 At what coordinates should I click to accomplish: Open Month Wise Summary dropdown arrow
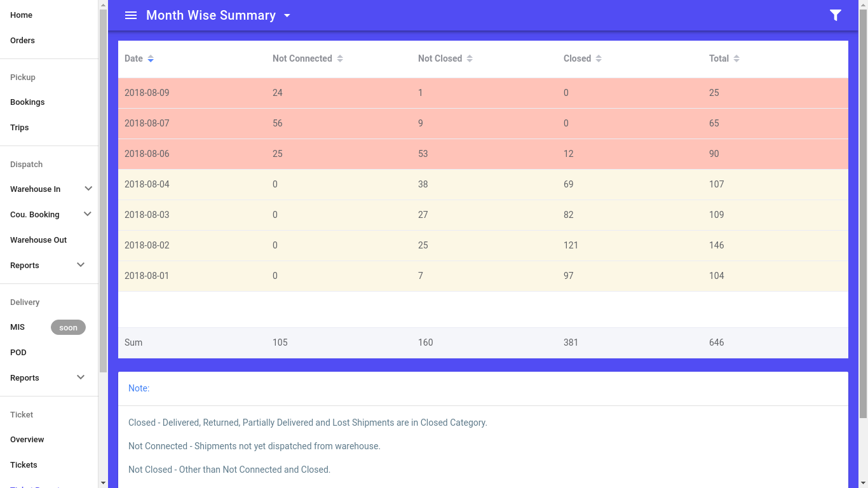point(287,15)
